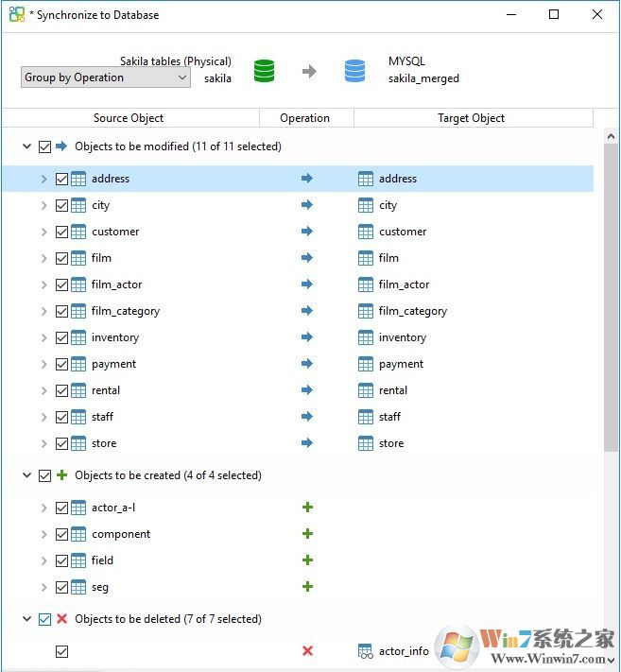Viewport: 621px width, 672px height.
Task: Click the source component table icon
Action: 78,534
